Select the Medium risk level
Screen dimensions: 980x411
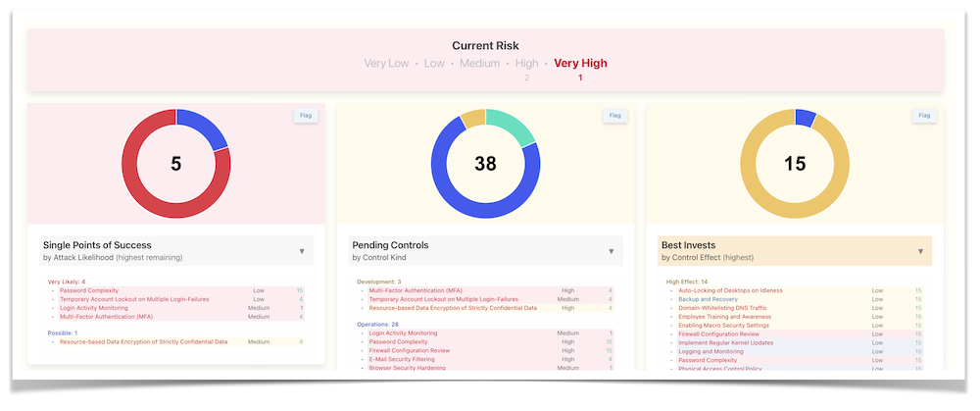click(x=479, y=64)
